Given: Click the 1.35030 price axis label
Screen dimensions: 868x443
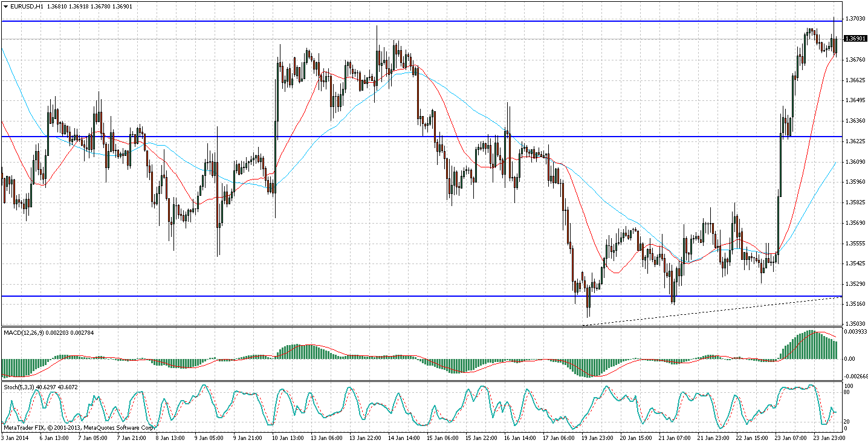Looking at the screenshot, I should coord(854,325).
